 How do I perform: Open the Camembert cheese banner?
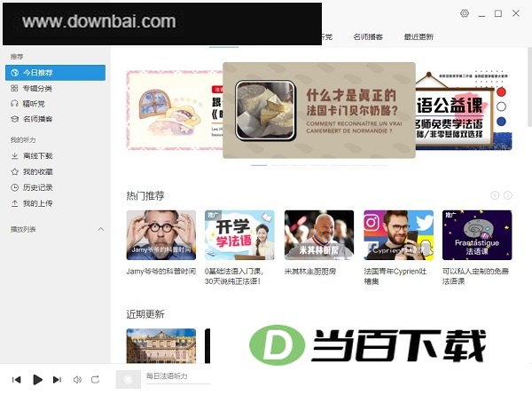[x=319, y=110]
